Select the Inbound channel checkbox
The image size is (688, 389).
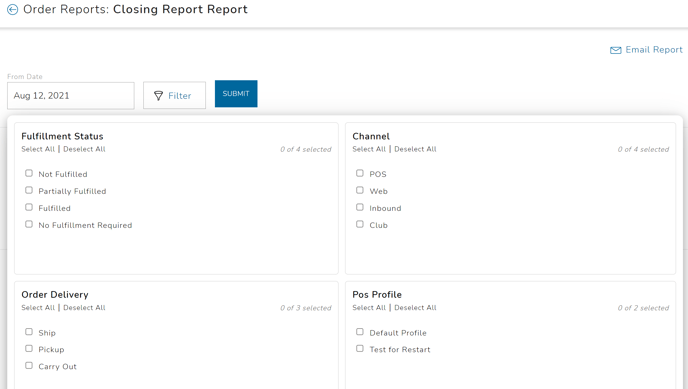(360, 207)
